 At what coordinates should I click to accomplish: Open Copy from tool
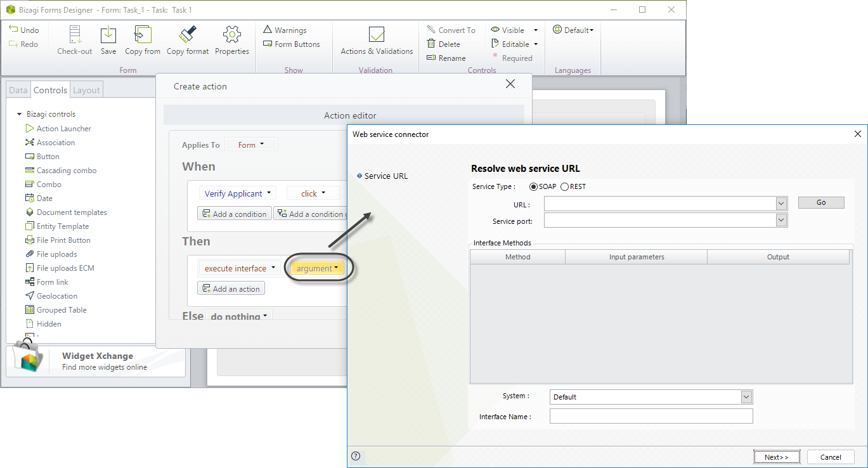point(143,36)
